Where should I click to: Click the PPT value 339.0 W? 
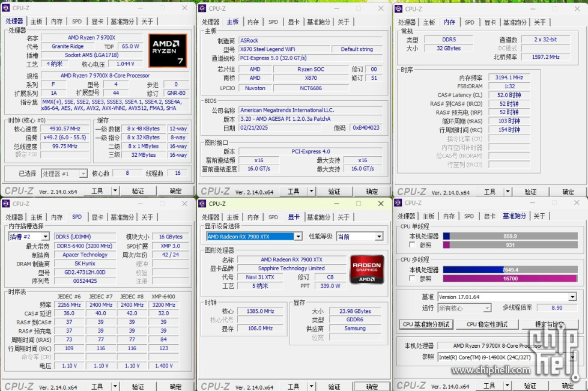tap(330, 286)
